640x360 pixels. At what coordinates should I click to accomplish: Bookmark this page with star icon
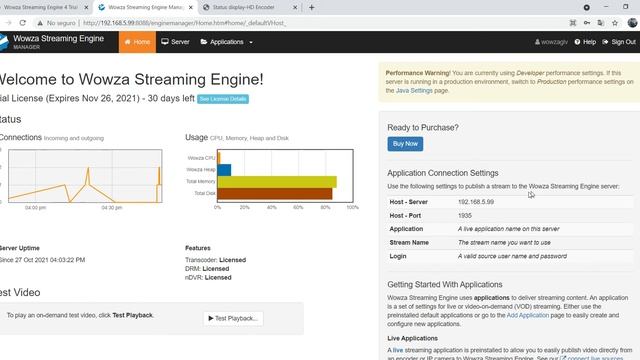click(615, 23)
